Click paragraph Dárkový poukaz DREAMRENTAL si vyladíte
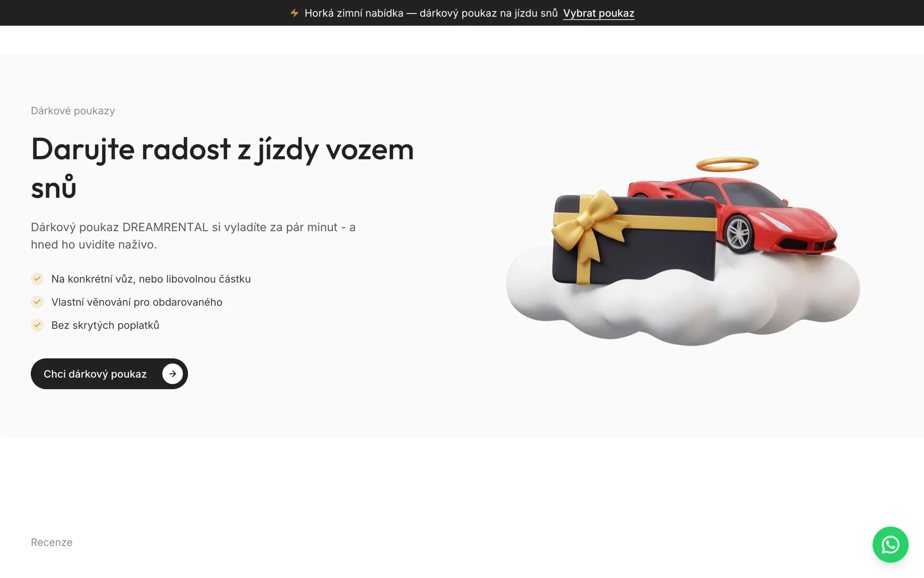 point(193,236)
